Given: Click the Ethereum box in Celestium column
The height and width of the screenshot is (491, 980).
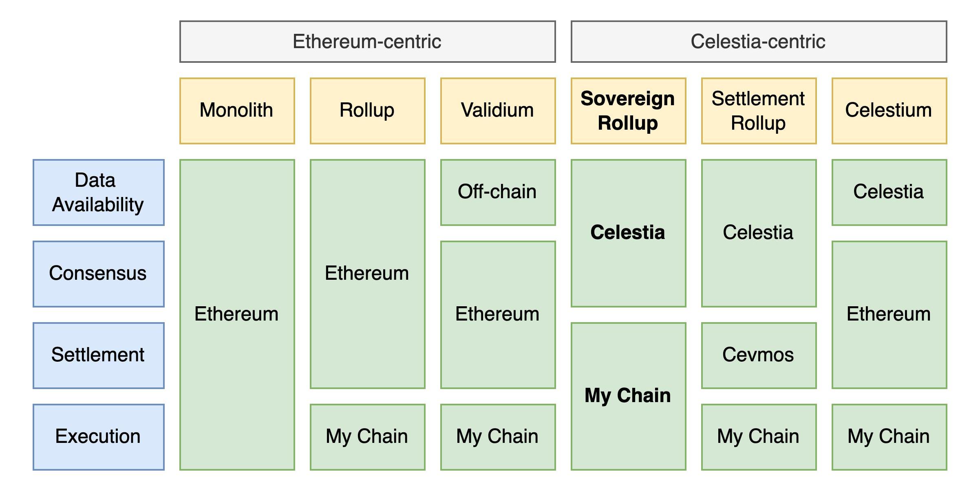Looking at the screenshot, I should pos(889,314).
